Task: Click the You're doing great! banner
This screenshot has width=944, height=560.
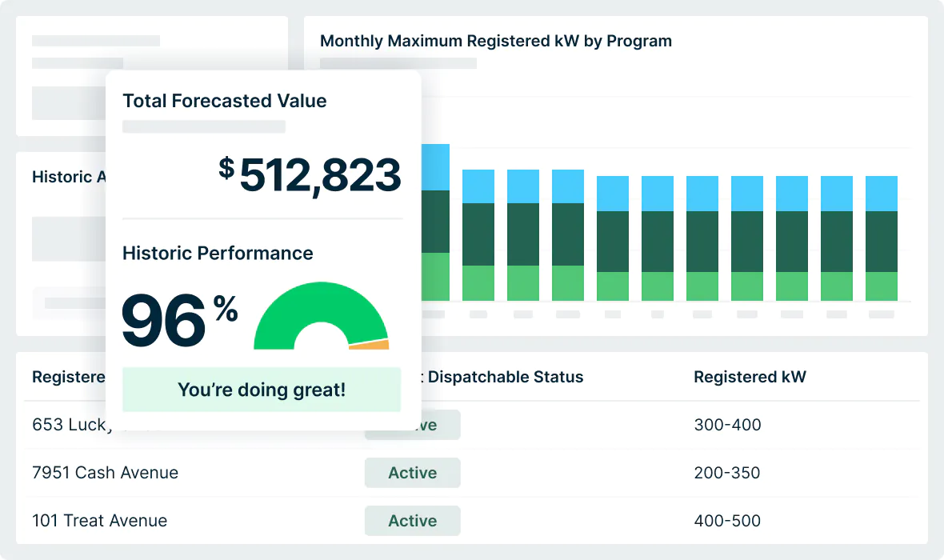Action: click(x=261, y=390)
